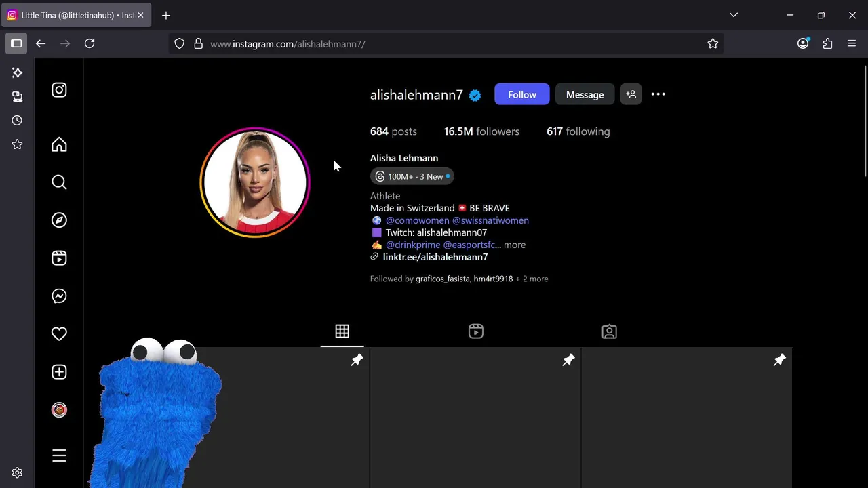The image size is (868, 488).
Task: Toggle the browser sidebar panel button
Action: click(16, 43)
